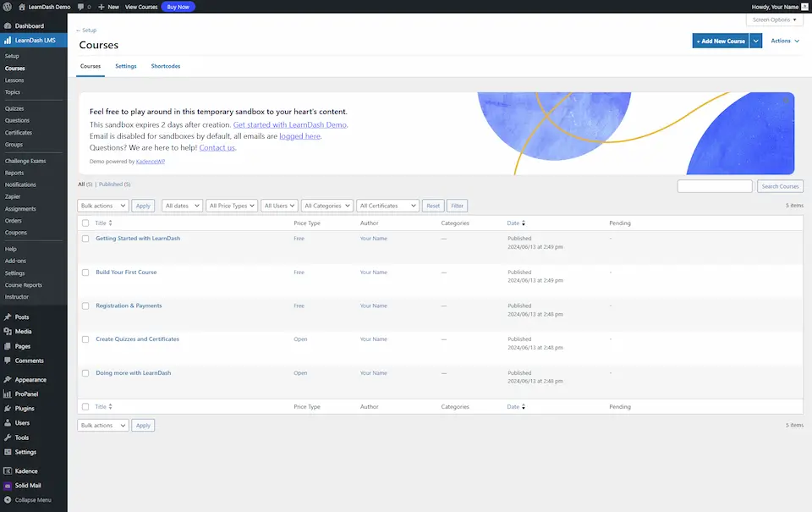Sort by Title using header sort arrows
The image size is (812, 512).
click(x=110, y=223)
